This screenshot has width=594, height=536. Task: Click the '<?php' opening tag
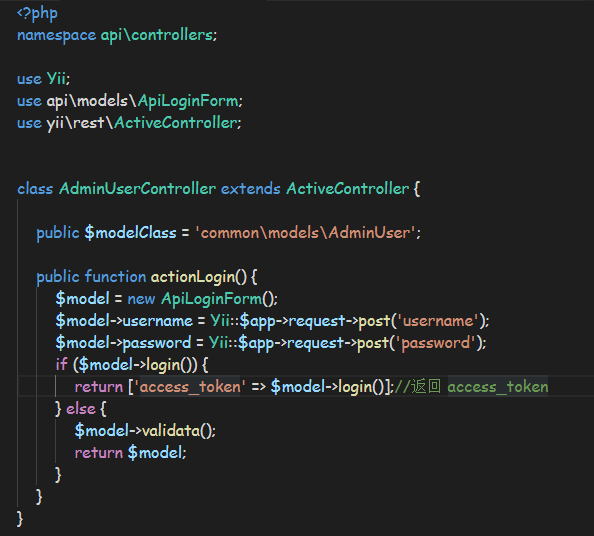click(37, 14)
